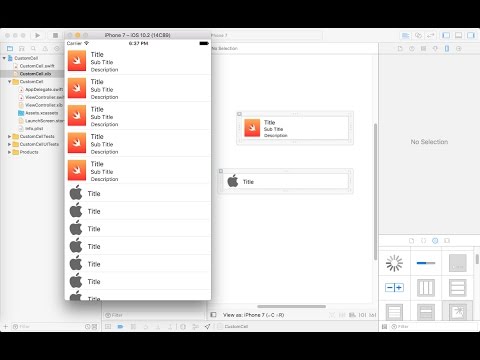480x360 pixels.
Task: Click the object library Filter field
Action: point(433,327)
